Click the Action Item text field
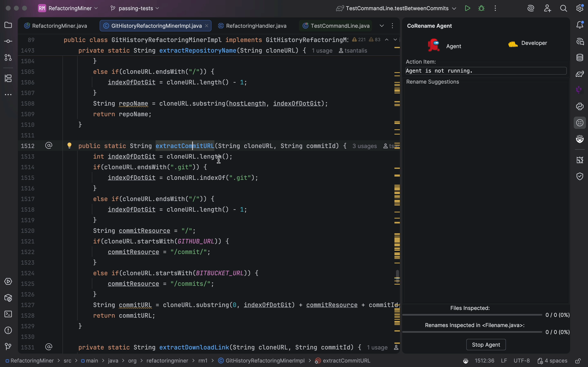The image size is (588, 367). pos(486,71)
